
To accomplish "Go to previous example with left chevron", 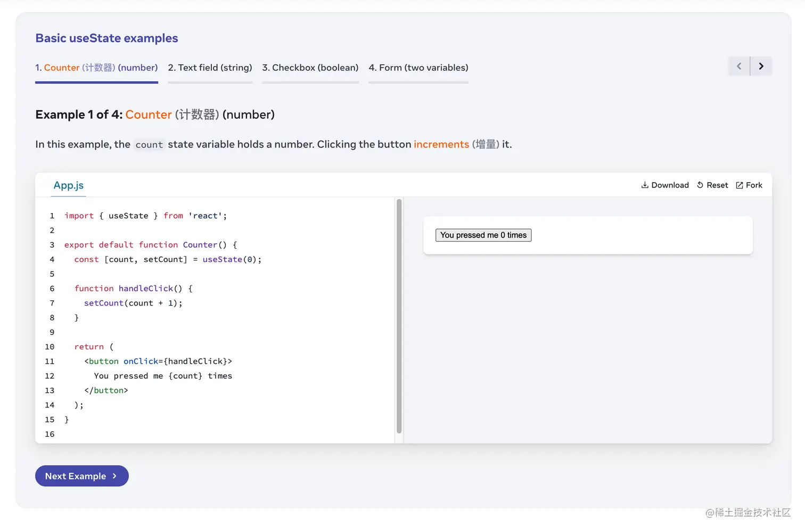I will [x=739, y=67].
